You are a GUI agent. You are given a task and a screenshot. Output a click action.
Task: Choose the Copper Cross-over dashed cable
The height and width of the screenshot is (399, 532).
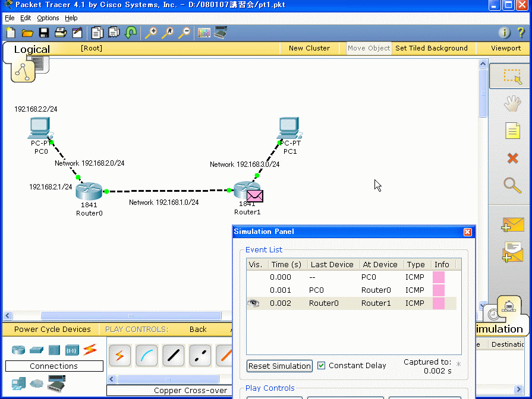pyautogui.click(x=200, y=356)
